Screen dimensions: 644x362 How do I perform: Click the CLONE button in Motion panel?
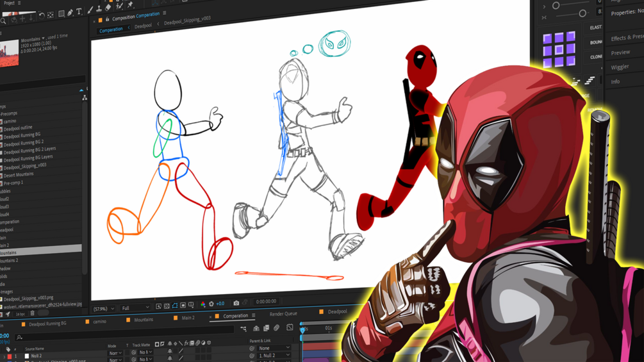595,56
